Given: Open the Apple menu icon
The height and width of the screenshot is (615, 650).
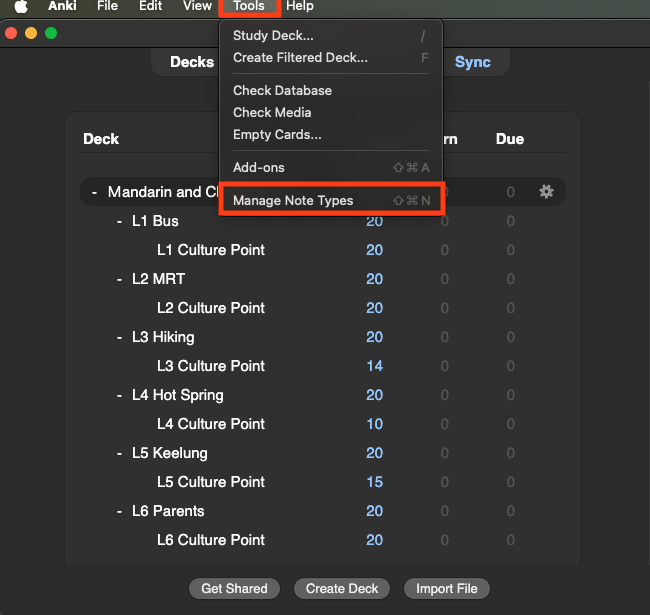Looking at the screenshot, I should coord(21,6).
